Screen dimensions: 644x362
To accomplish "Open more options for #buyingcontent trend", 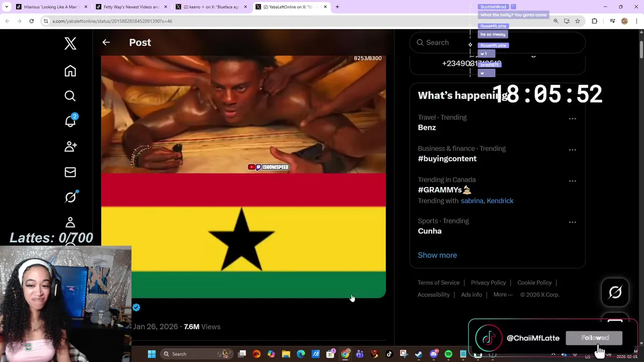I will [x=572, y=150].
